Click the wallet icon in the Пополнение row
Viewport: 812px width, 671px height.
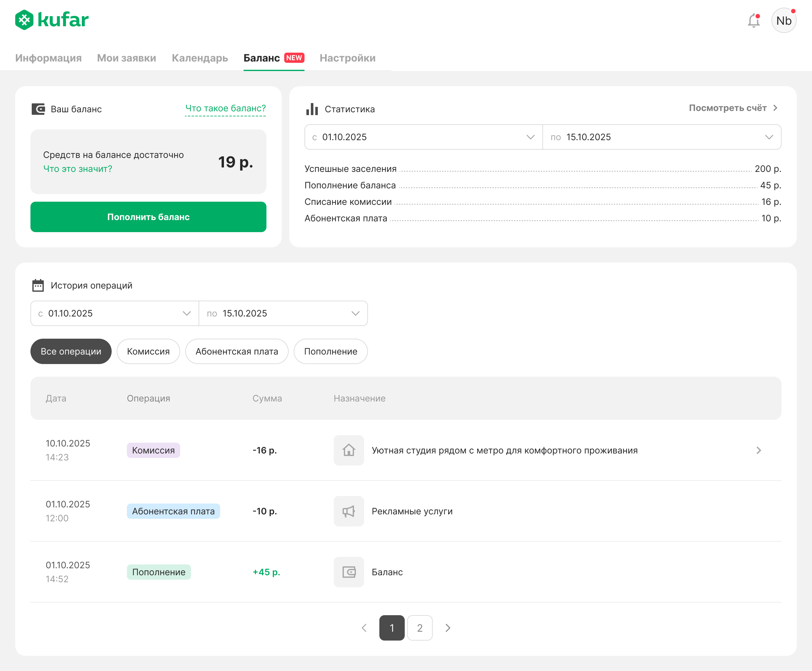(348, 572)
